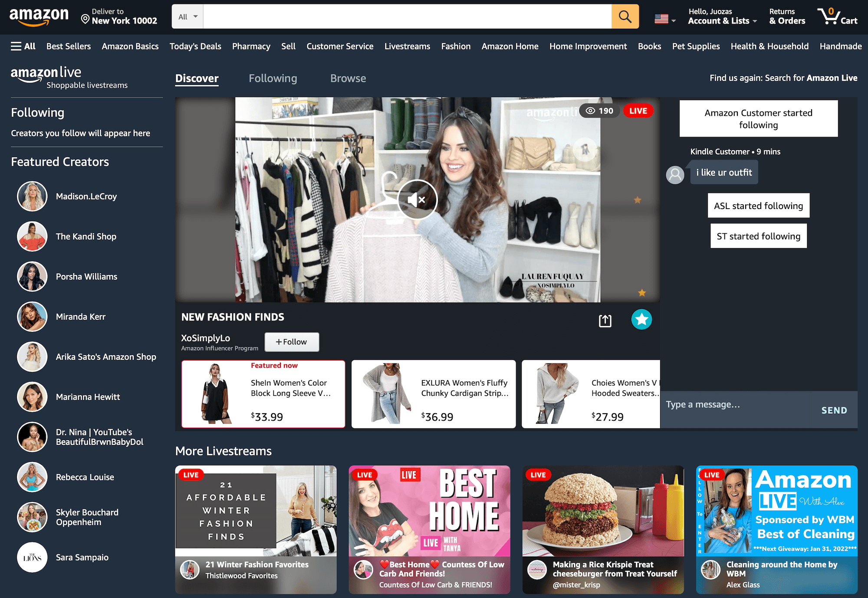The image size is (868, 598).
Task: Click the All departments dropdown in search bar
Action: pyautogui.click(x=188, y=17)
